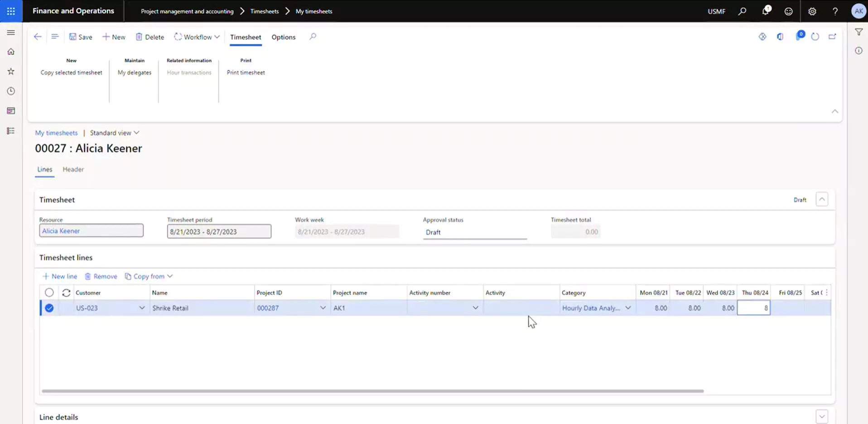The image size is (868, 424).
Task: Expand the Project ID 000287 dropdown arrow
Action: [x=323, y=308]
